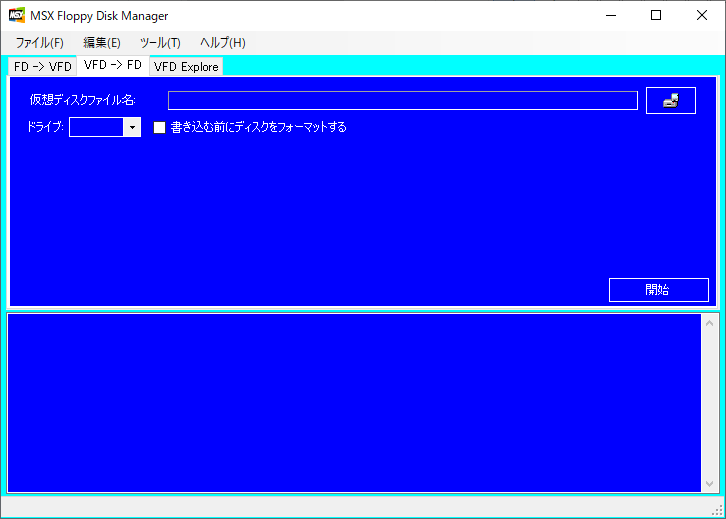Close the MSX Floppy Disk Manager window

(701, 15)
